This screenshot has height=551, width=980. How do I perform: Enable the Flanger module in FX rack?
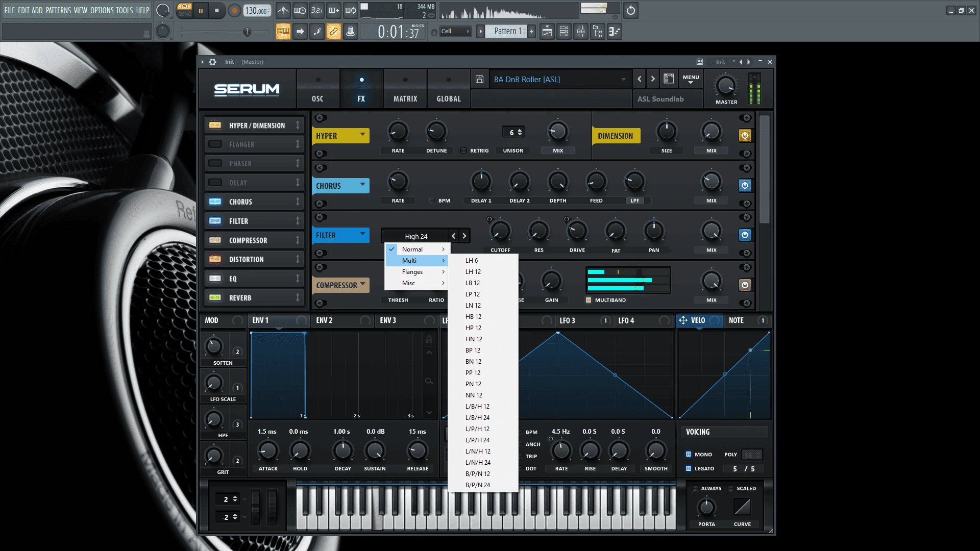[215, 144]
